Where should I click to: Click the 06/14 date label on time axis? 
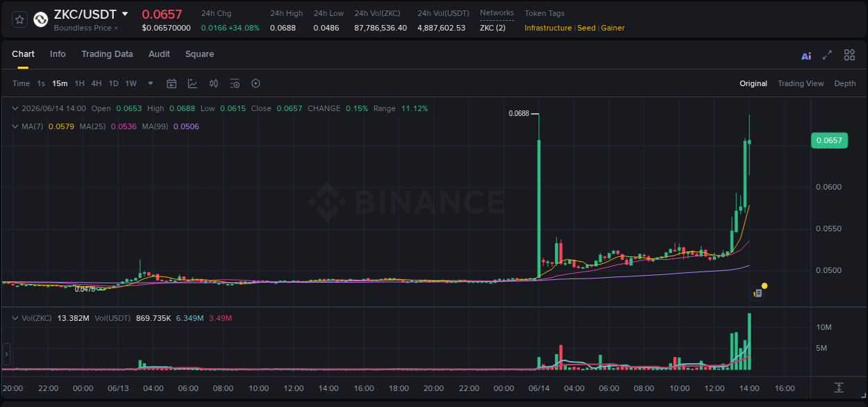[x=539, y=388]
